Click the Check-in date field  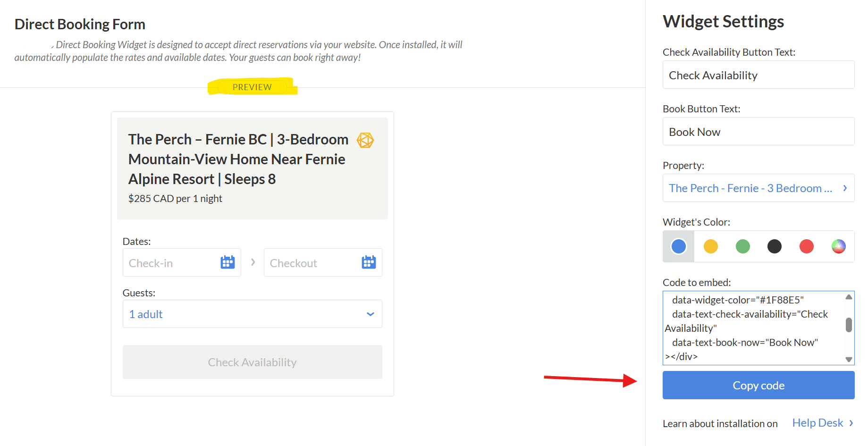(x=182, y=262)
